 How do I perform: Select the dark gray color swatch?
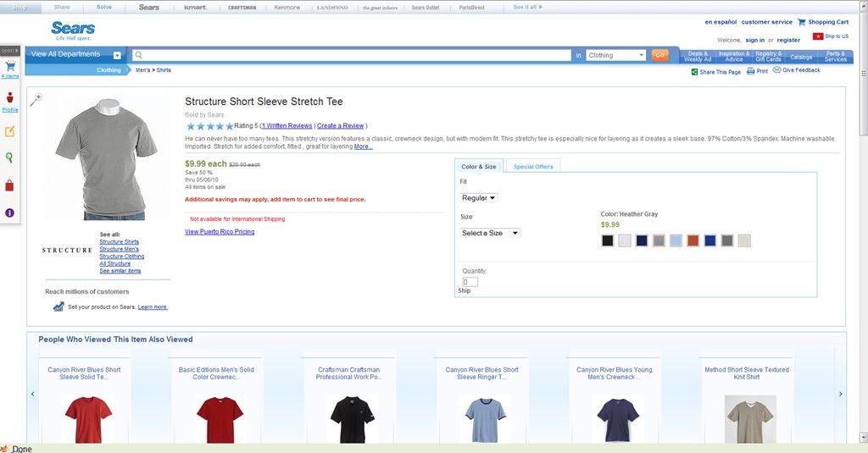pos(727,240)
